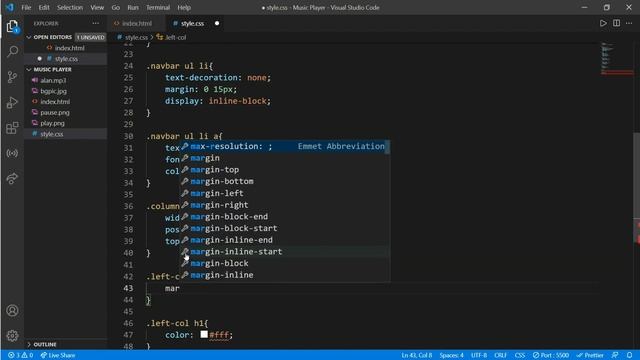This screenshot has height=360, width=640.
Task: Open the Help menu
Action: (x=184, y=7)
